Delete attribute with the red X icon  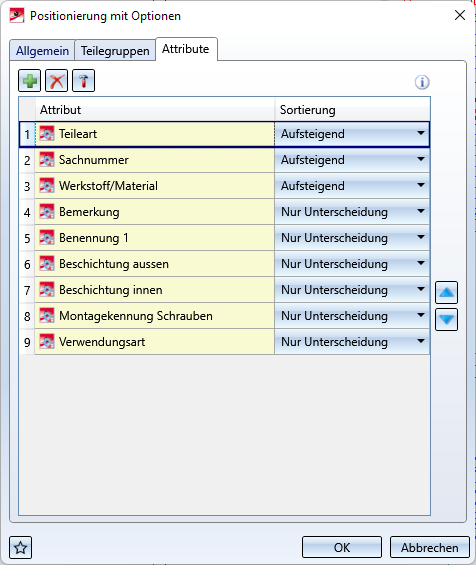[57, 81]
